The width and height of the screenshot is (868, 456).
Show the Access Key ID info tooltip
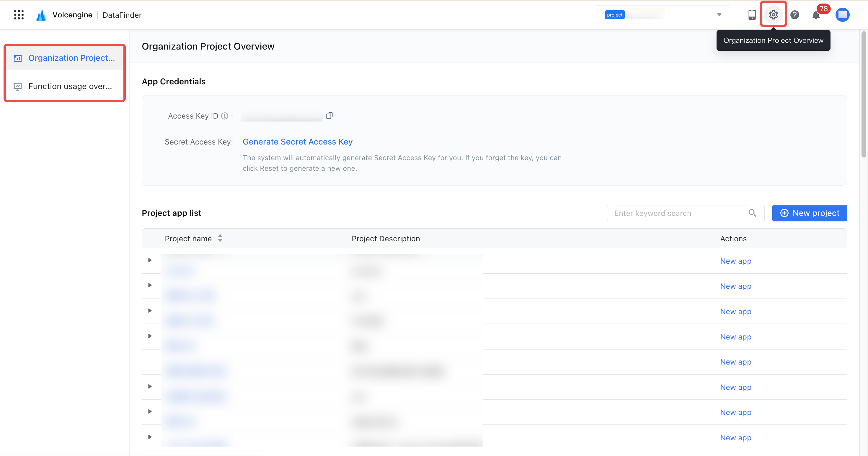[224, 116]
